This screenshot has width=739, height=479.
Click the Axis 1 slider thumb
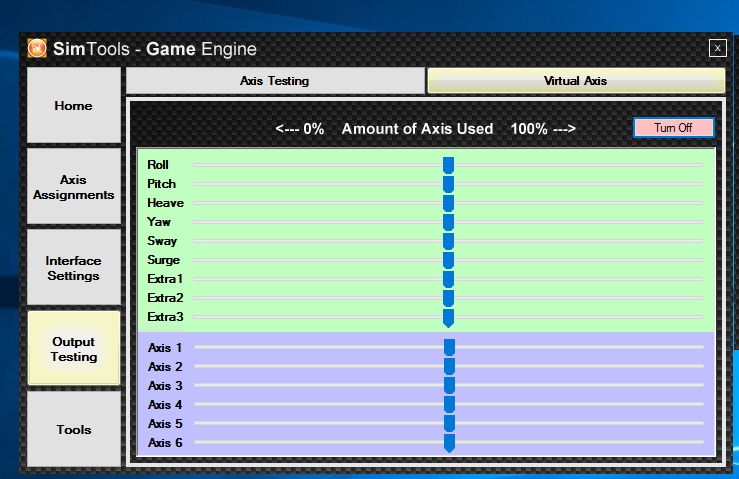pyautogui.click(x=449, y=348)
